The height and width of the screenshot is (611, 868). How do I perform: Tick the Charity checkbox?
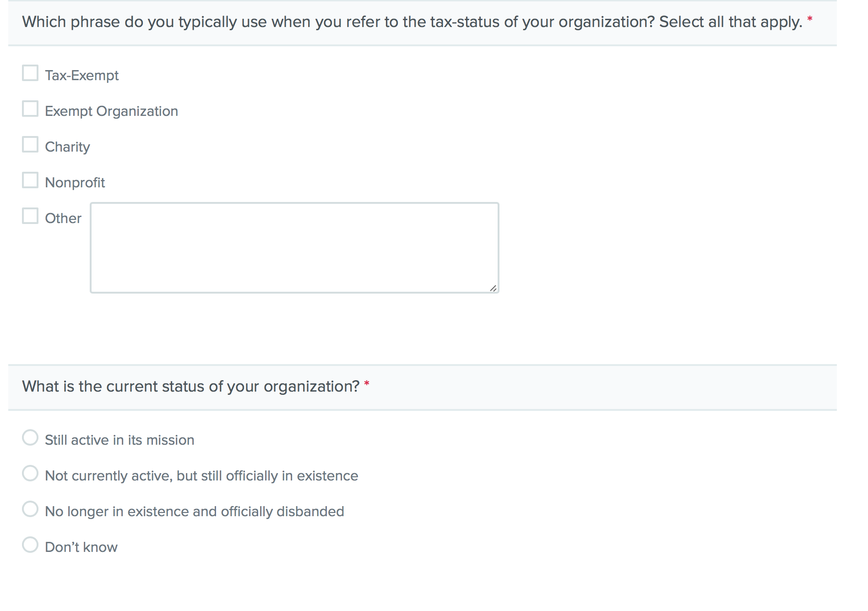[30, 145]
